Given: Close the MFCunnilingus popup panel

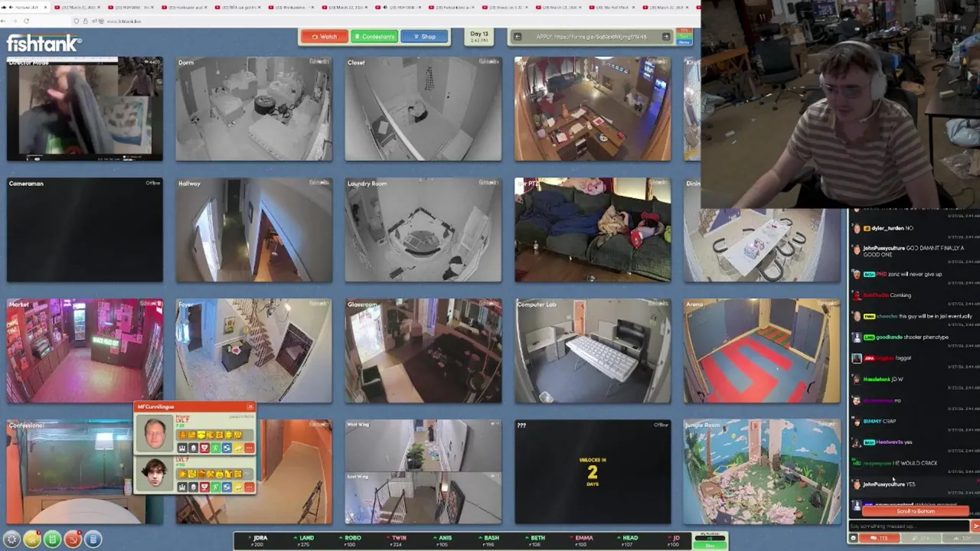Looking at the screenshot, I should (x=250, y=407).
